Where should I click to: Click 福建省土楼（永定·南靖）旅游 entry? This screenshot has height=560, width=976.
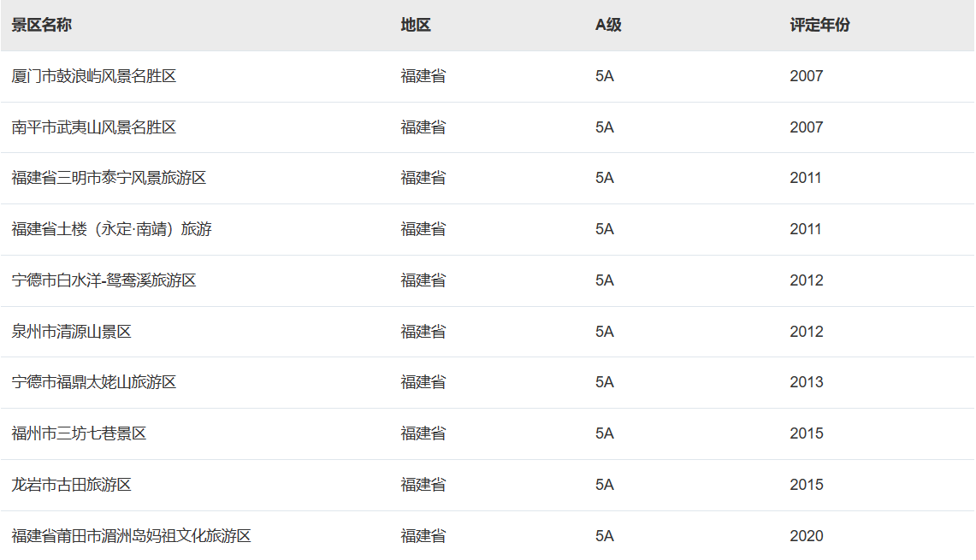[x=111, y=229]
